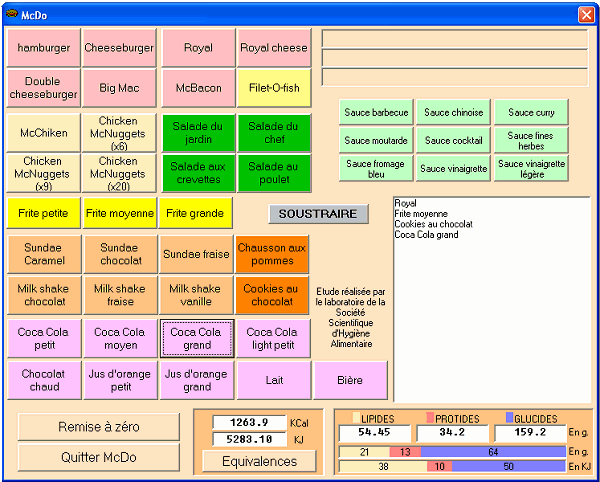Viewport: 600px width, 482px height.
Task: Choose the Sauce vinaigrette button
Action: pyautogui.click(x=453, y=168)
